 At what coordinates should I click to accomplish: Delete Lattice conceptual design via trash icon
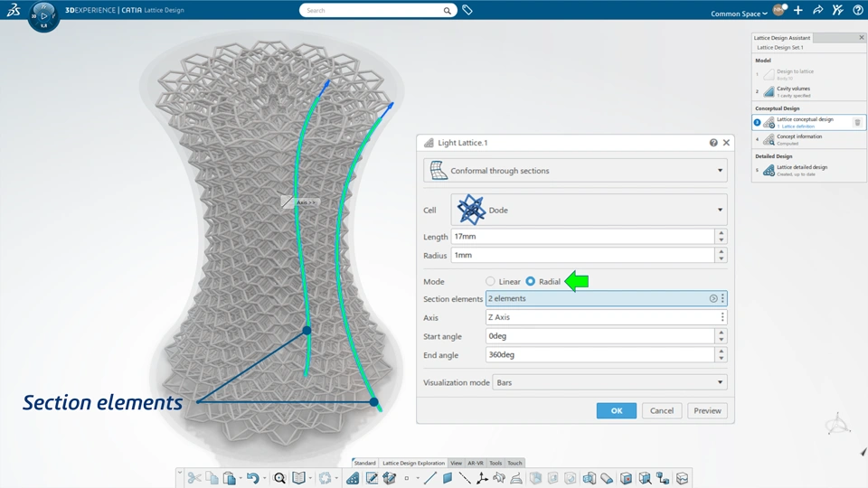(857, 122)
